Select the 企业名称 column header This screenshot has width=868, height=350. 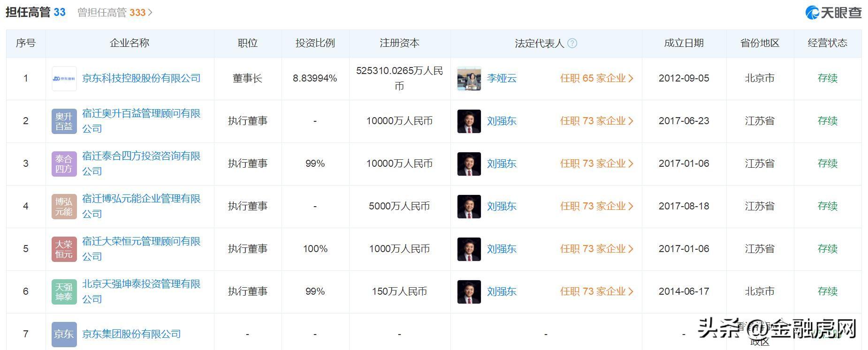129,43
